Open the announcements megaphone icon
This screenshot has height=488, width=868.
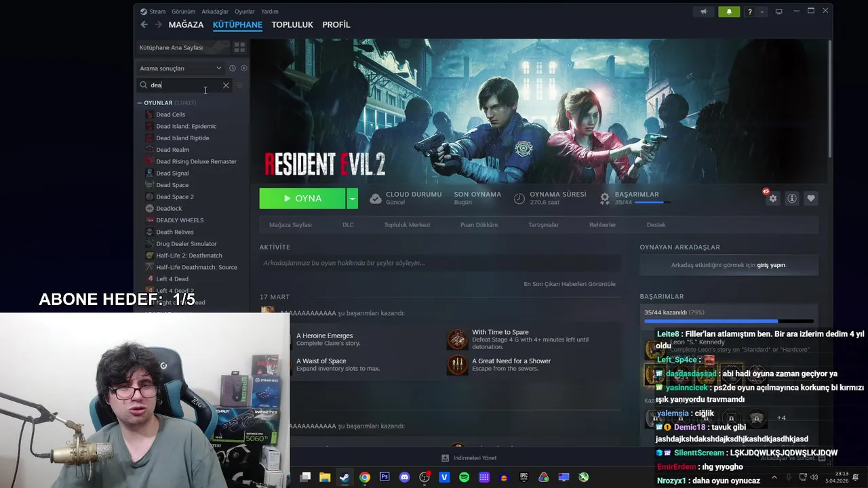[x=704, y=12]
